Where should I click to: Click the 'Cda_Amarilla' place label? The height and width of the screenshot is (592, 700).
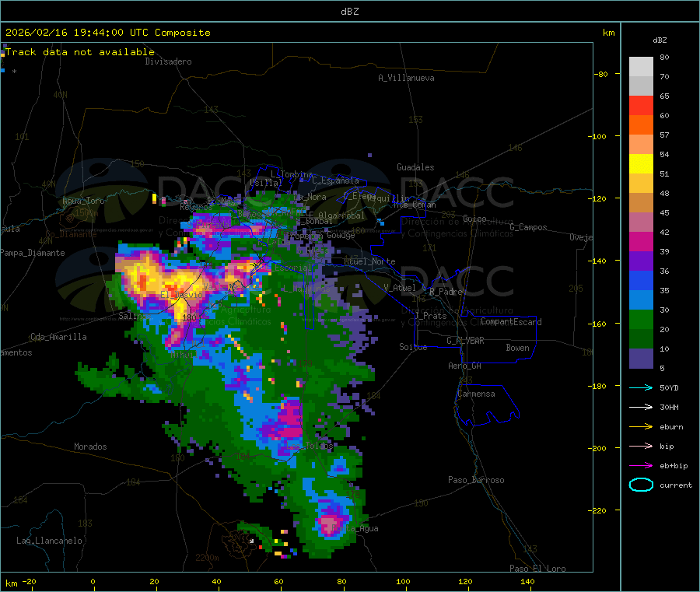click(58, 337)
